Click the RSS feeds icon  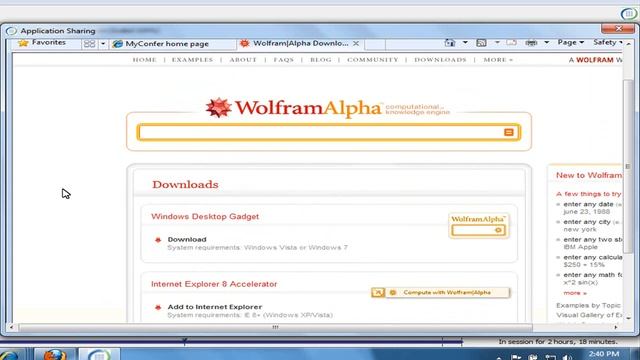481,42
